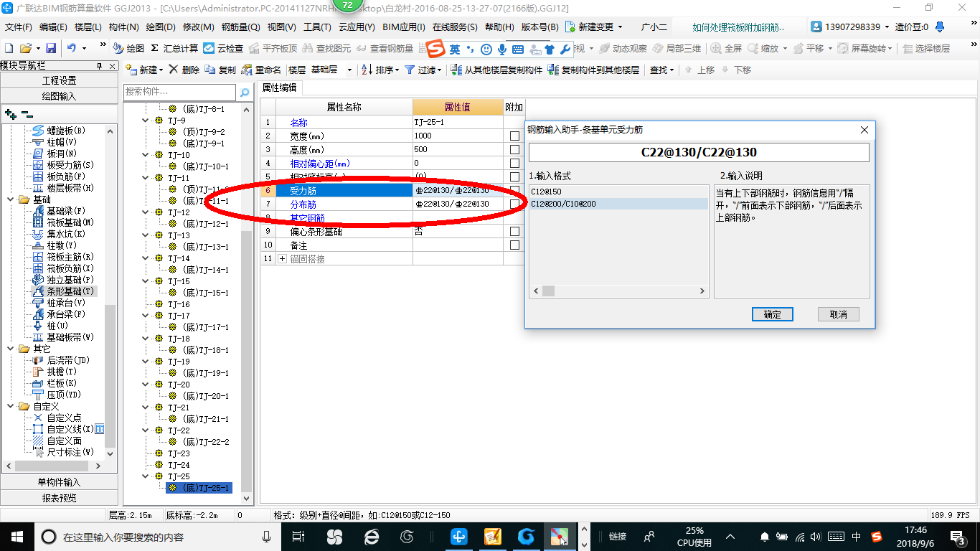Switch to 属性编辑 tab
The image size is (980, 551).
(x=280, y=88)
